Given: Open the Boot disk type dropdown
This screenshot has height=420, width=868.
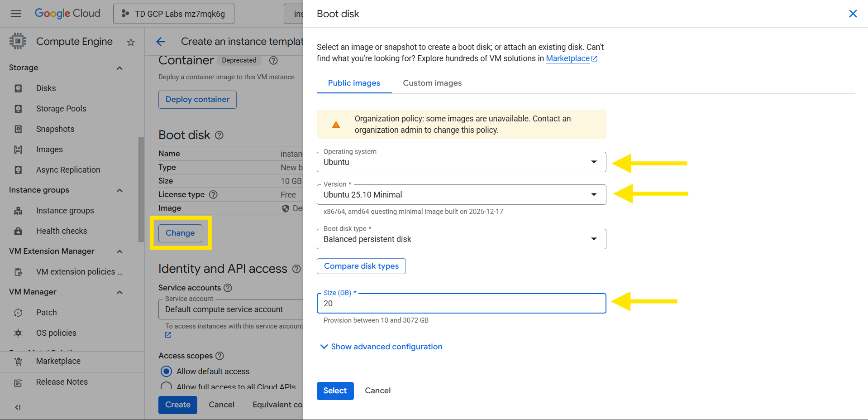Looking at the screenshot, I should coord(461,239).
